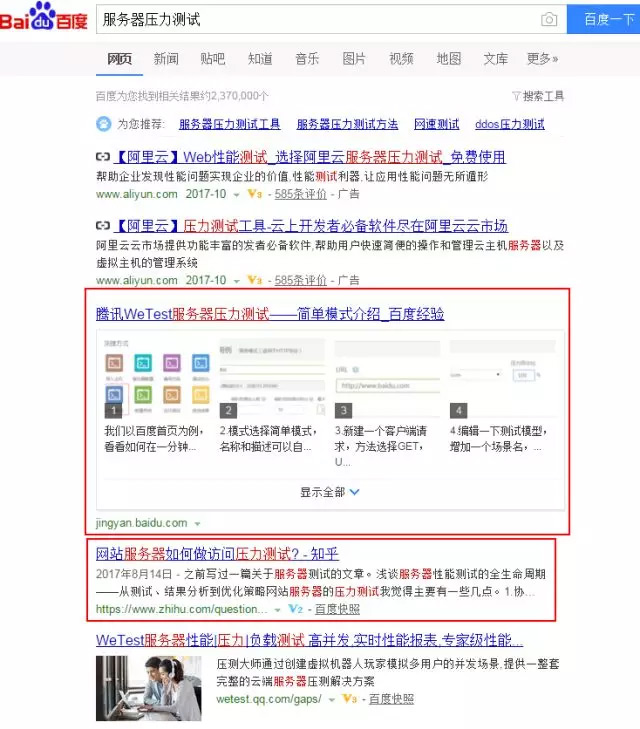Open suggestion 服务器压力测试工具

click(230, 124)
